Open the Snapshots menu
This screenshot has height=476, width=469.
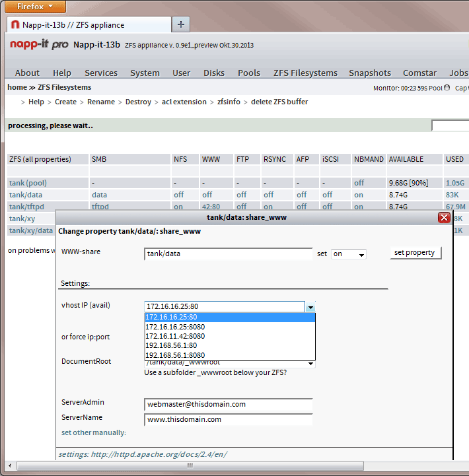(370, 73)
